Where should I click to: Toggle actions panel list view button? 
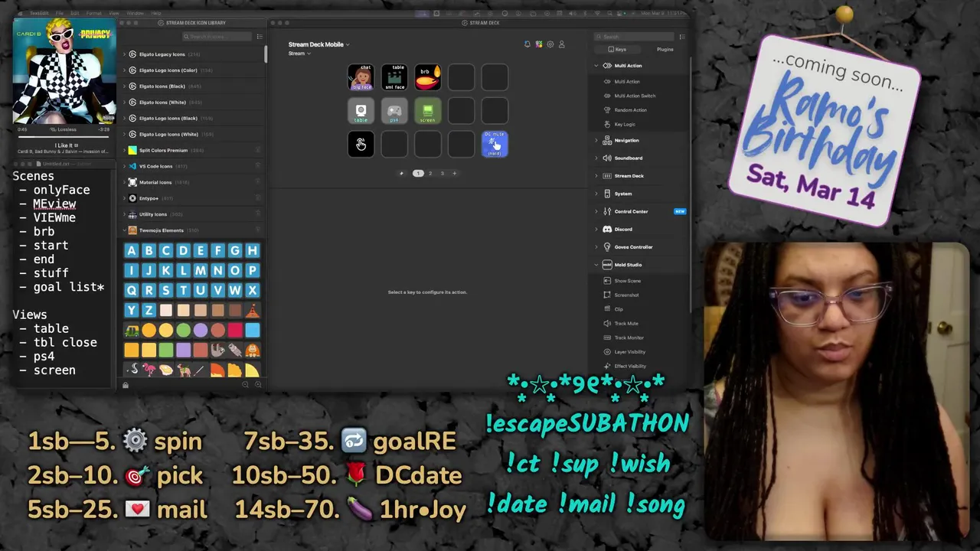click(681, 37)
